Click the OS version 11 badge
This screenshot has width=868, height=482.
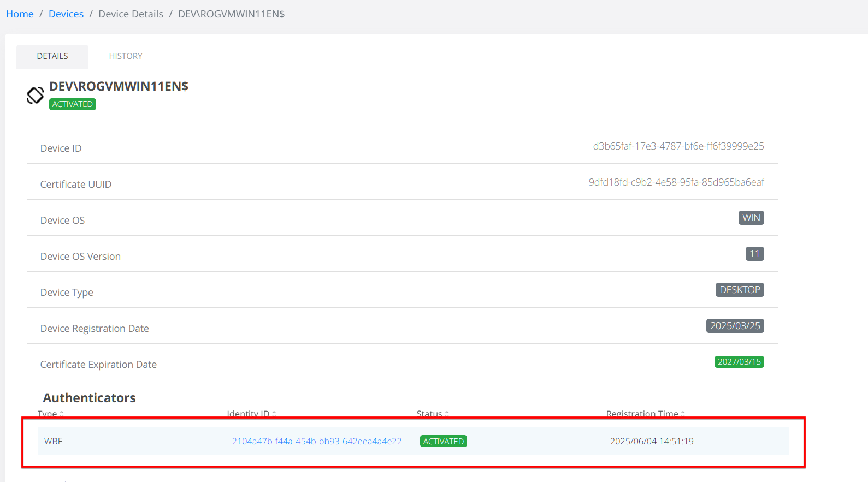click(754, 254)
